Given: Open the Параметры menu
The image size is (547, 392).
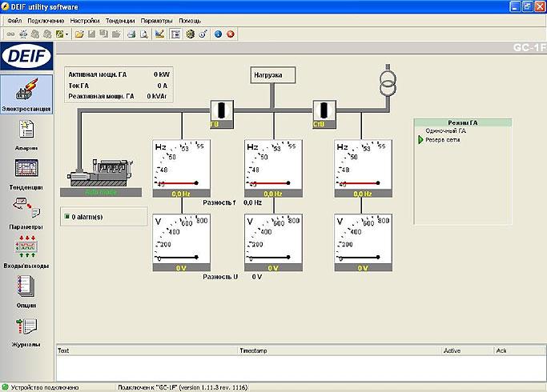Looking at the screenshot, I should point(157,21).
